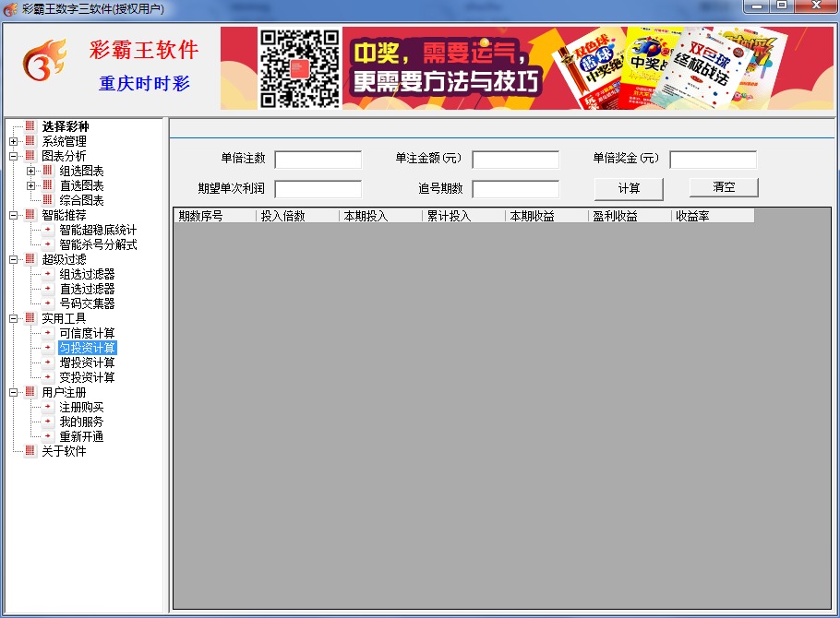The image size is (840, 618).
Task: Click the icon next to 综合图表
Action: 48,200
